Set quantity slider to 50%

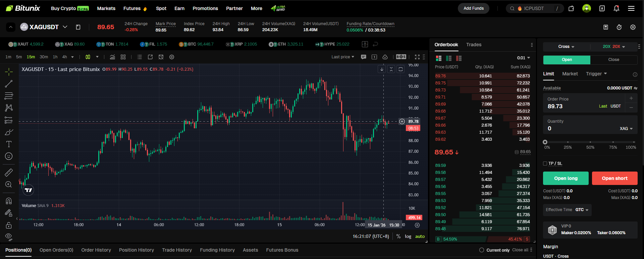click(590, 142)
